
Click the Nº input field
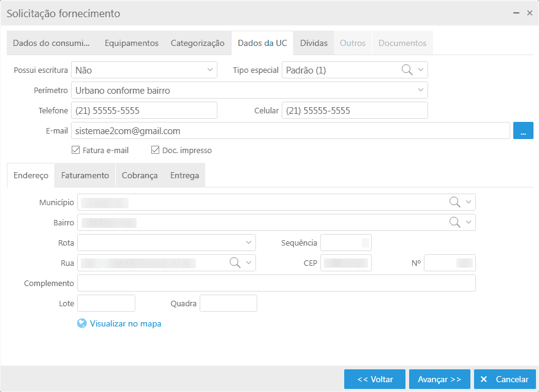450,263
